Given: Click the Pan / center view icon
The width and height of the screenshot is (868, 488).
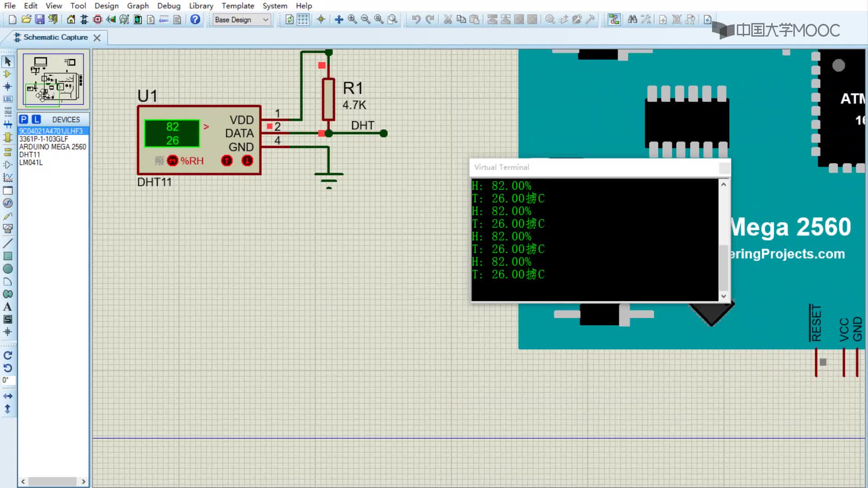Looking at the screenshot, I should pyautogui.click(x=339, y=19).
